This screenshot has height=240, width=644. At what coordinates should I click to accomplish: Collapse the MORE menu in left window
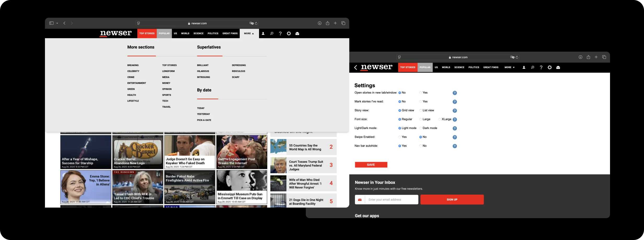(249, 34)
